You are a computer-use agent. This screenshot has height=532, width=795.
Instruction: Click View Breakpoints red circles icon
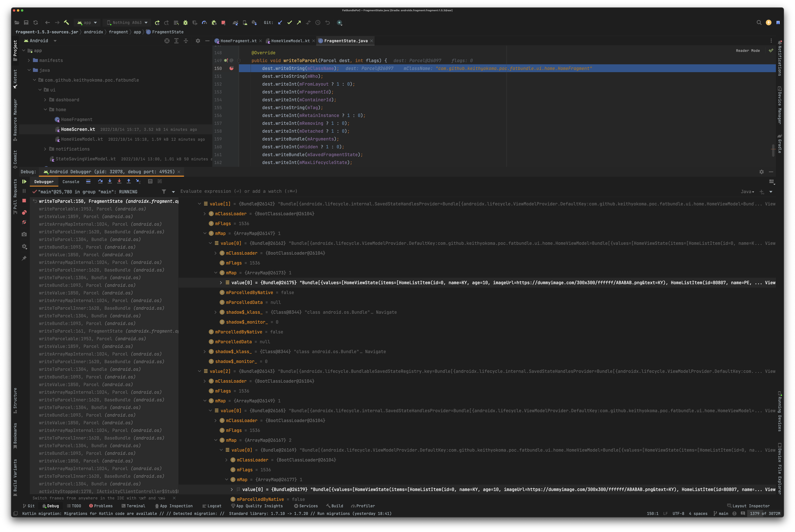(x=24, y=212)
